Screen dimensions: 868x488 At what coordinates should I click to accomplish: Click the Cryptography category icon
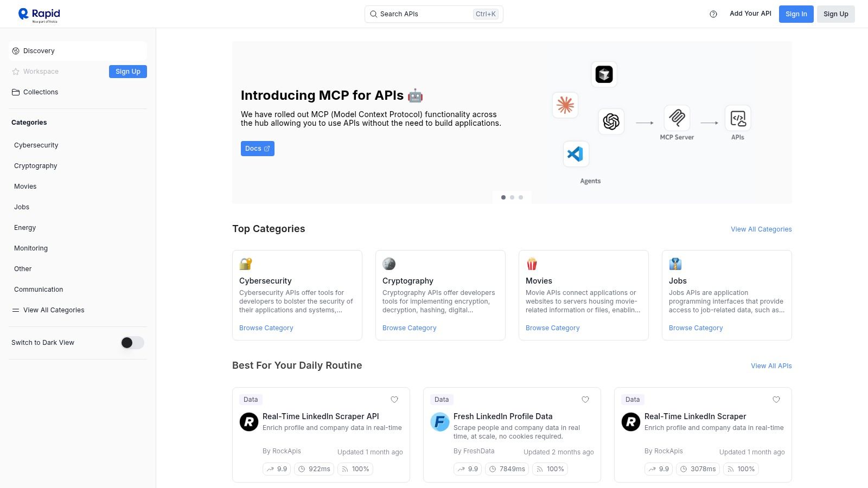coord(389,264)
